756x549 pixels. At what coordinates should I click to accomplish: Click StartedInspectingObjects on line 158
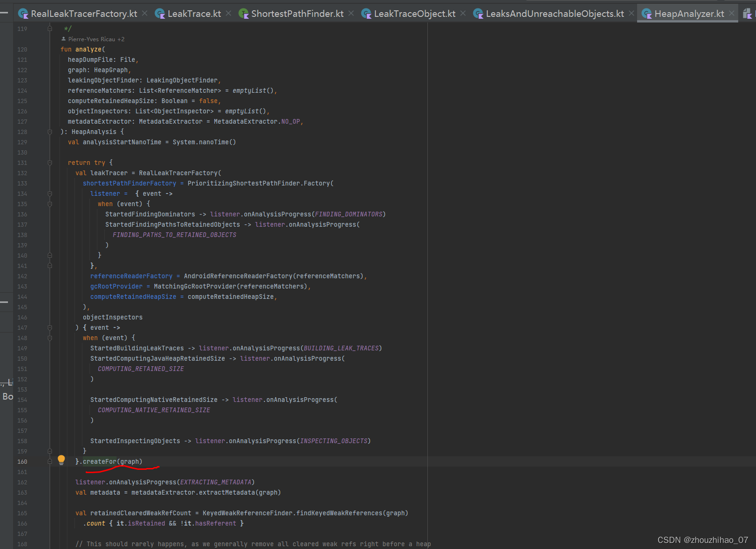[x=135, y=441]
